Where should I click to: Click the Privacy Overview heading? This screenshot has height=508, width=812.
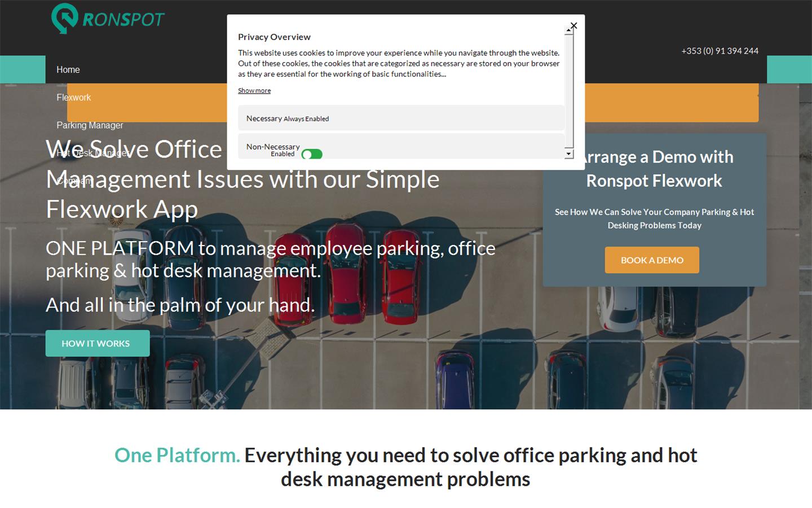click(x=274, y=37)
